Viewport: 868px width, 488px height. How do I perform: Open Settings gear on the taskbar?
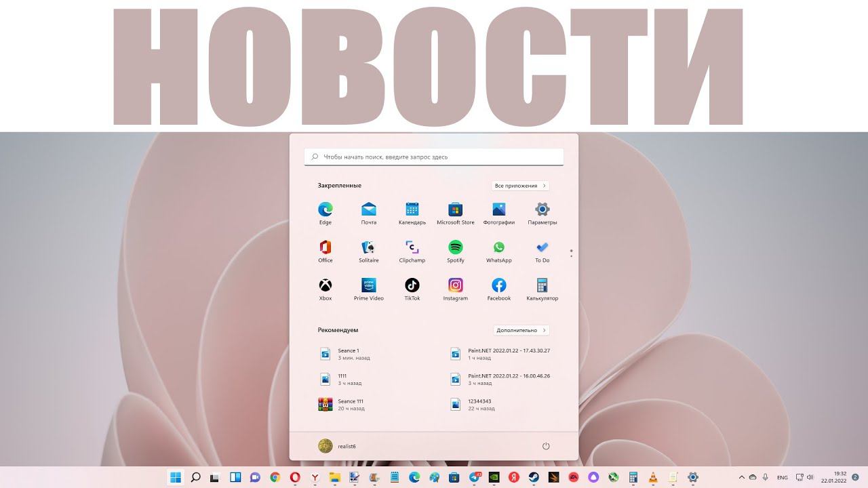coord(693,477)
